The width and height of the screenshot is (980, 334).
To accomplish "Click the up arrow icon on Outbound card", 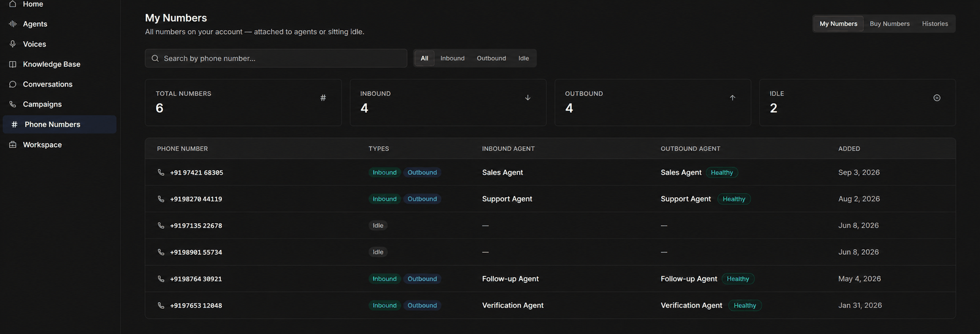I will coord(732,97).
